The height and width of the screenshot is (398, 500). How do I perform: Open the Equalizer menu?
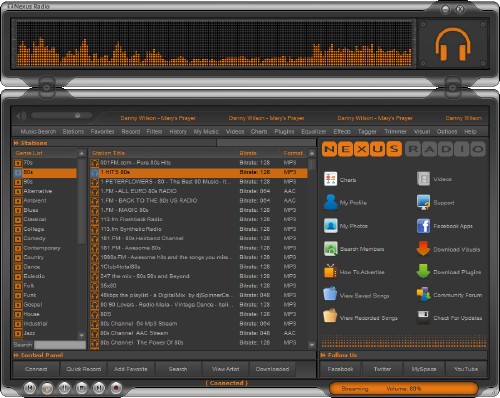pyautogui.click(x=313, y=132)
